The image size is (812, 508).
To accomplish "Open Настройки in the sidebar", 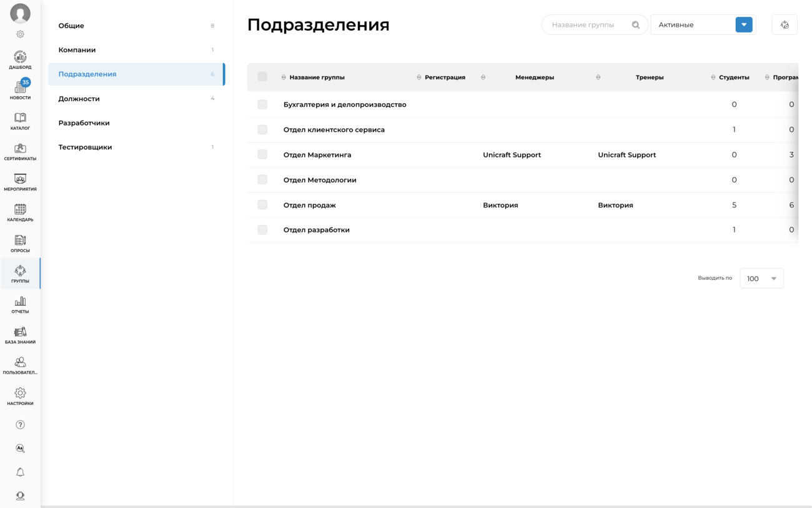I will pyautogui.click(x=20, y=397).
